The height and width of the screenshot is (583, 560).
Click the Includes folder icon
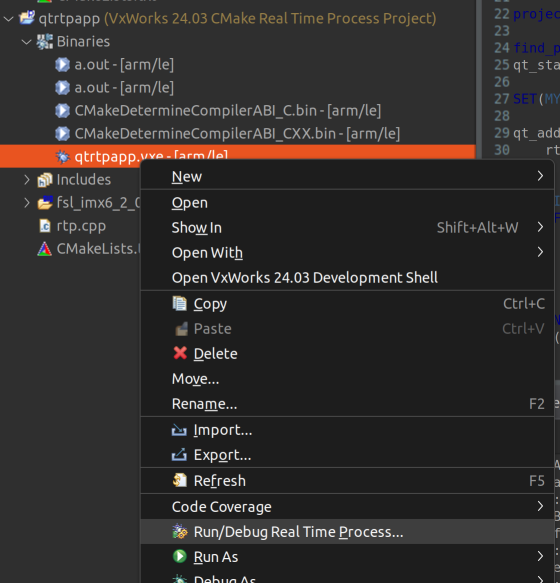pyautogui.click(x=45, y=180)
